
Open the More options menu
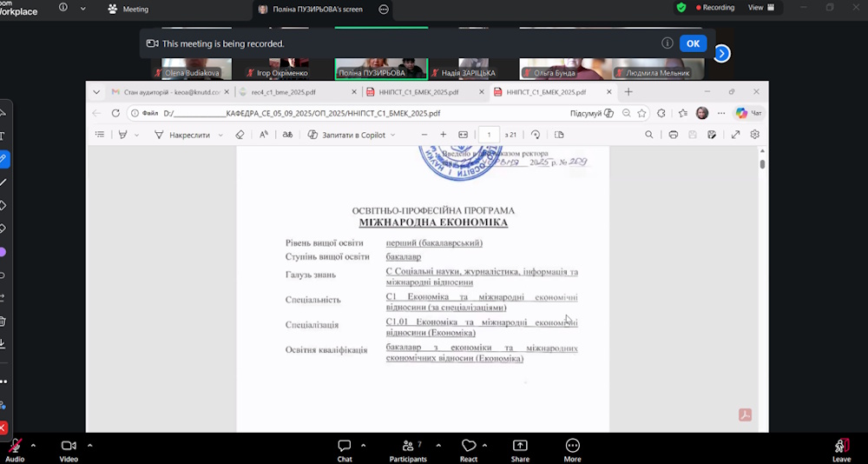pyautogui.click(x=572, y=447)
